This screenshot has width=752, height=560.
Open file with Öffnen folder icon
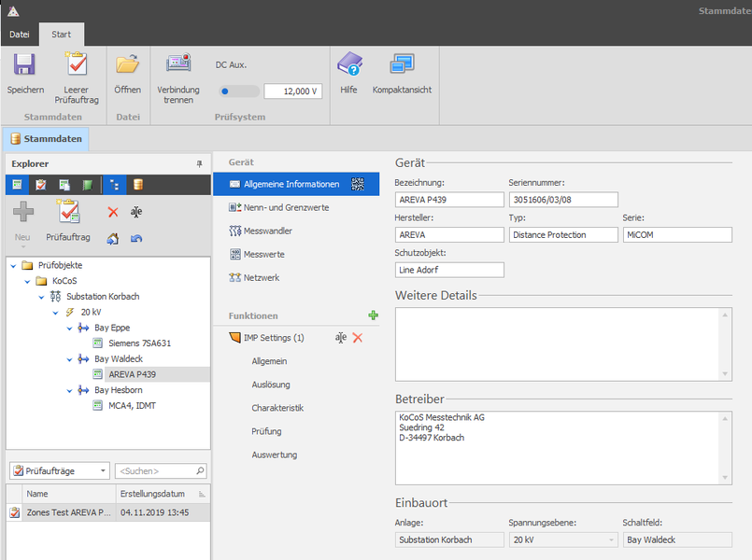tap(127, 64)
